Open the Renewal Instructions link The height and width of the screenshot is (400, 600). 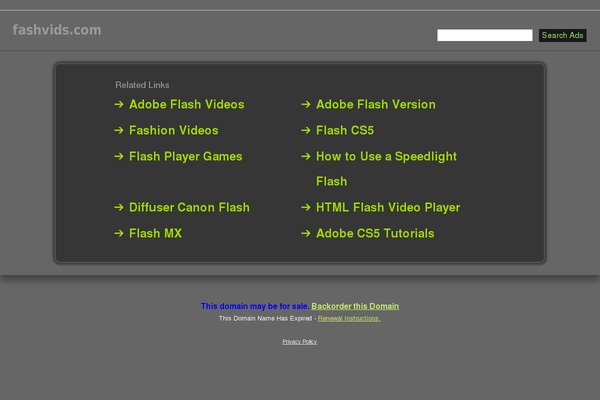pyautogui.click(x=349, y=318)
